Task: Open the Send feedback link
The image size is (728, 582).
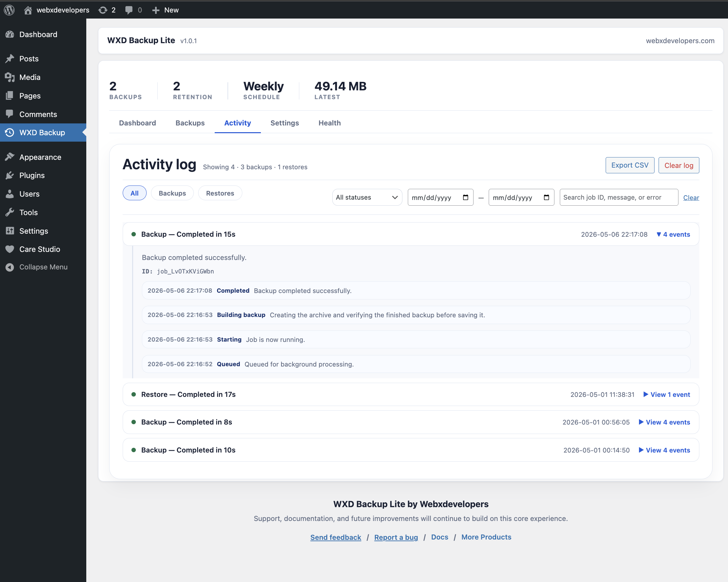Action: click(336, 537)
